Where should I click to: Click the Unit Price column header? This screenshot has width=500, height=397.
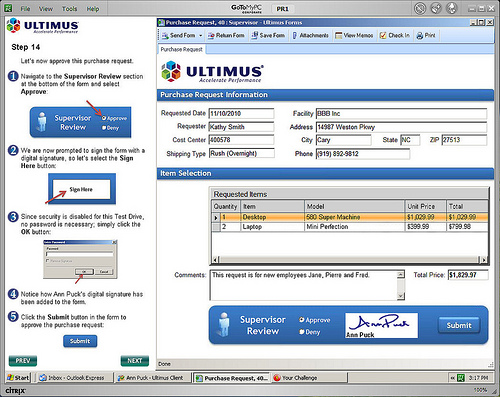(x=425, y=206)
